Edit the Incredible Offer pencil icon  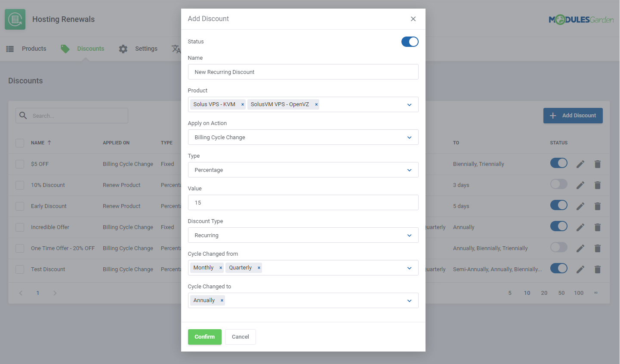tap(580, 227)
